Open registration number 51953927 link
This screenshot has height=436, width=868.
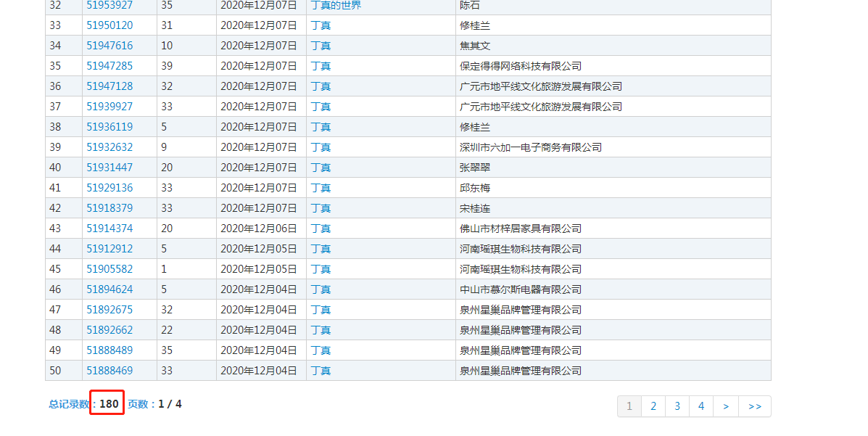click(109, 6)
